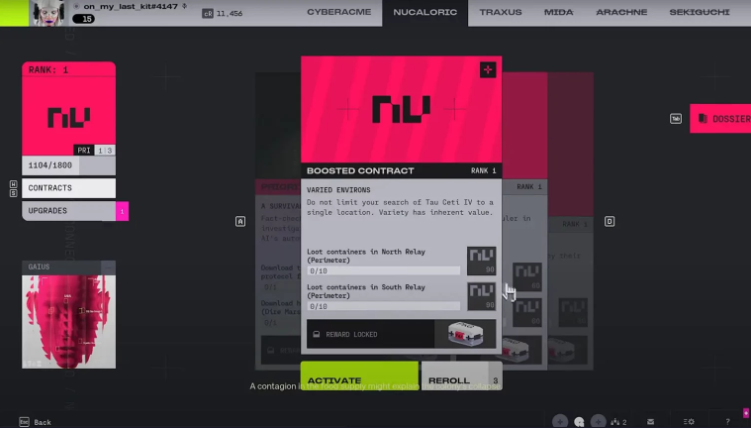Click the North Relay loot progress bar

point(383,270)
